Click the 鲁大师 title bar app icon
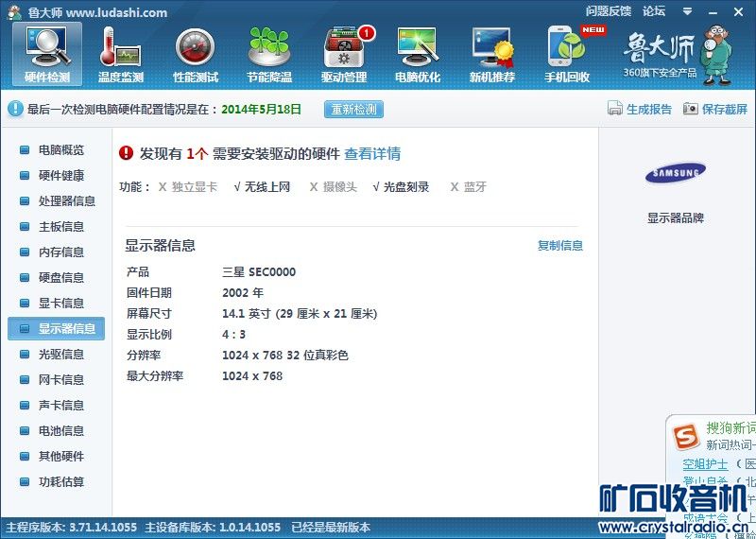This screenshot has width=756, height=539. (14, 12)
